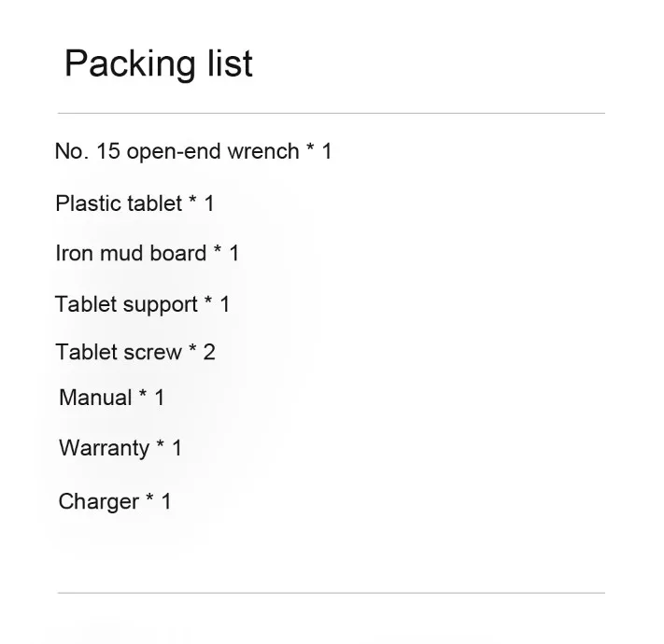
Task: Select the "Iron mud board" entry
Action: point(147,253)
